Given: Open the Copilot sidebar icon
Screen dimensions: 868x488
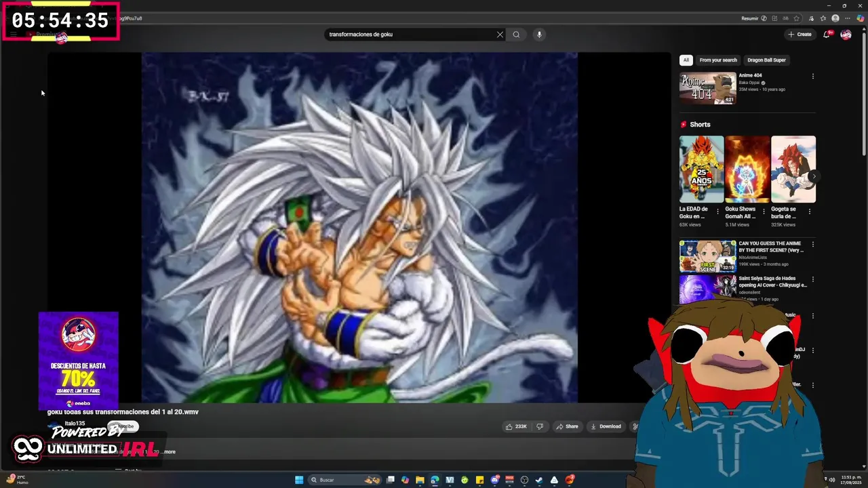Looking at the screenshot, I should coord(861,18).
